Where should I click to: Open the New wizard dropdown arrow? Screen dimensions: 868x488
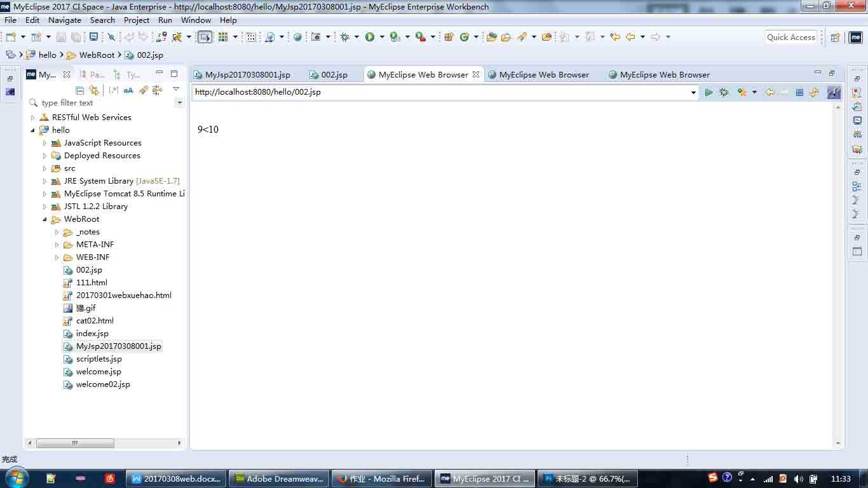point(22,37)
